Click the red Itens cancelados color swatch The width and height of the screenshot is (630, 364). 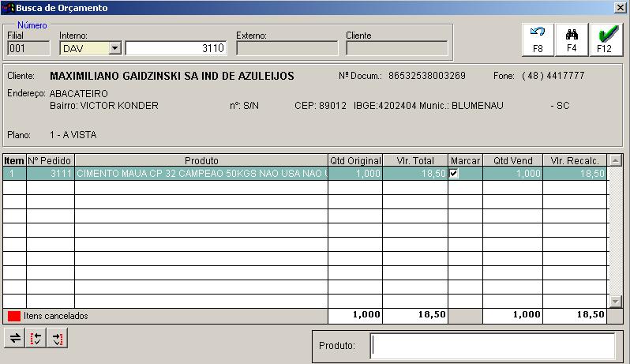(x=13, y=316)
